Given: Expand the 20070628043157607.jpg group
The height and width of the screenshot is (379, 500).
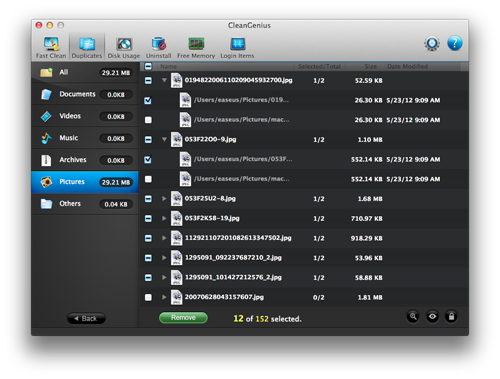Looking at the screenshot, I should click(x=164, y=297).
